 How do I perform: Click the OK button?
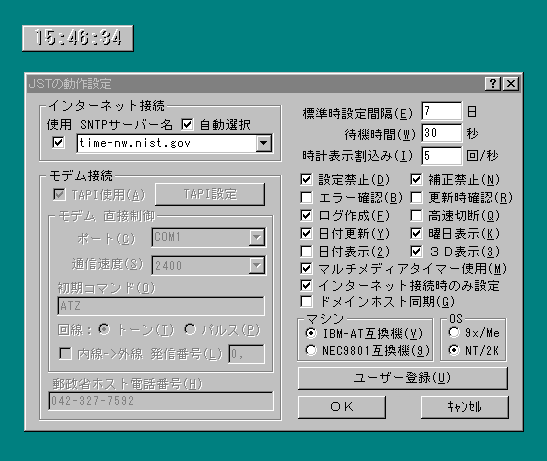point(342,407)
